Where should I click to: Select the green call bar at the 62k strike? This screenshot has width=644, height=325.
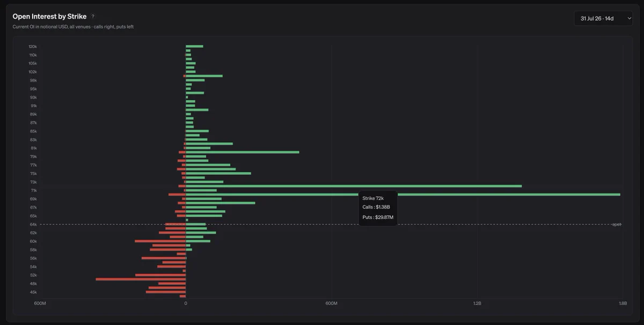pos(201,233)
